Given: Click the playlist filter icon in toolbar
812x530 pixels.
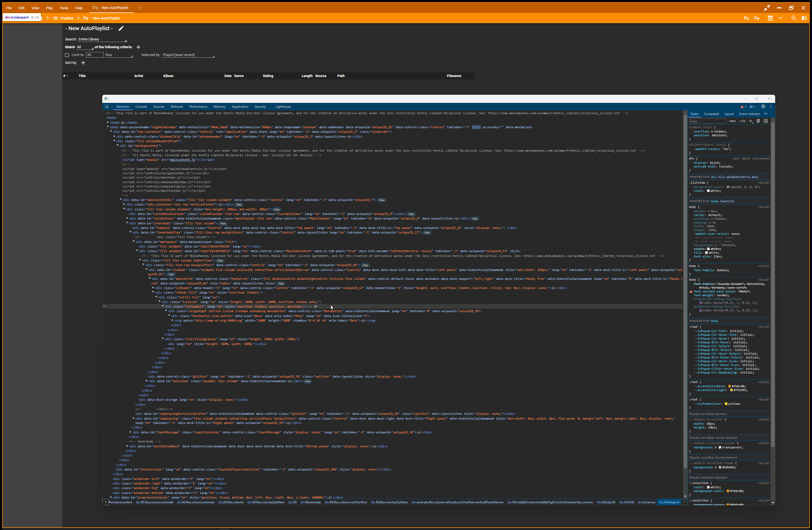Looking at the screenshot, I should (757, 18).
